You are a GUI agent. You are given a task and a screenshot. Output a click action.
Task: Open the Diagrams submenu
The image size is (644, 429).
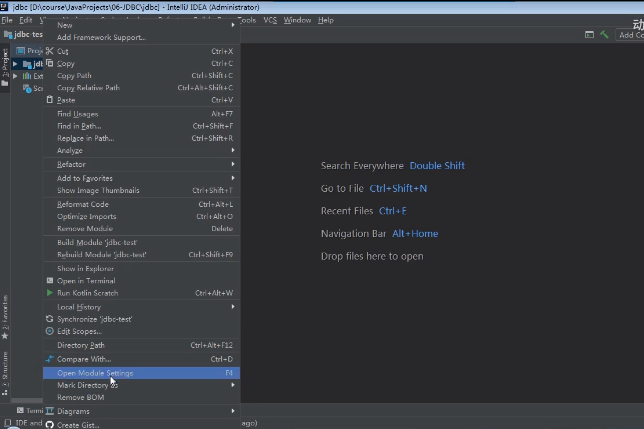142,411
